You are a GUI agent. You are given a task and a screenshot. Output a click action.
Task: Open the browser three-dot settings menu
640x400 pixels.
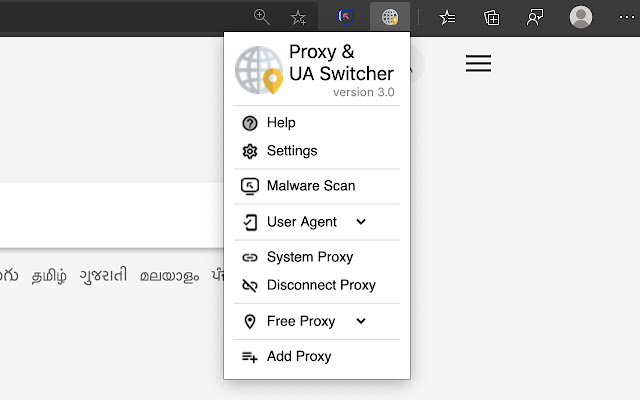[627, 17]
